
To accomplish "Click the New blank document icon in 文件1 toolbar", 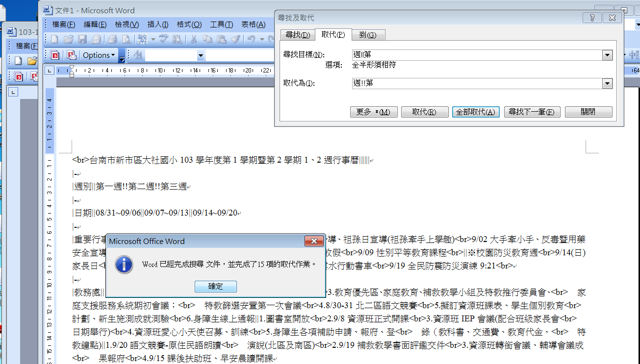I will coord(55,39).
